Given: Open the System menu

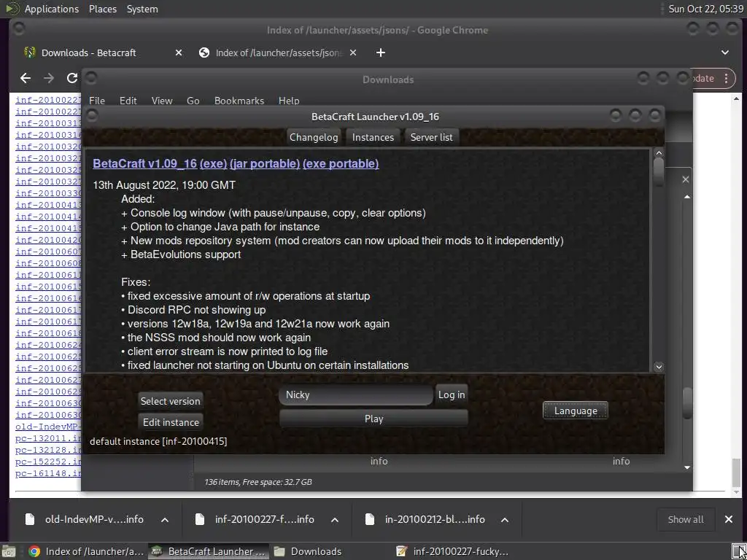Looking at the screenshot, I should coord(142,9).
